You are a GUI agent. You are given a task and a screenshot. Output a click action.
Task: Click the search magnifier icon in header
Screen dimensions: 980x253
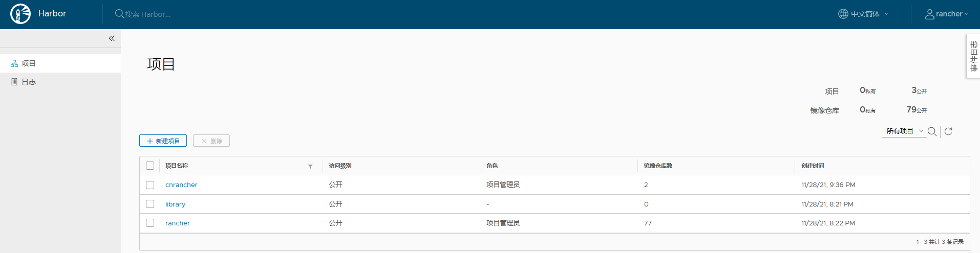pyautogui.click(x=119, y=14)
